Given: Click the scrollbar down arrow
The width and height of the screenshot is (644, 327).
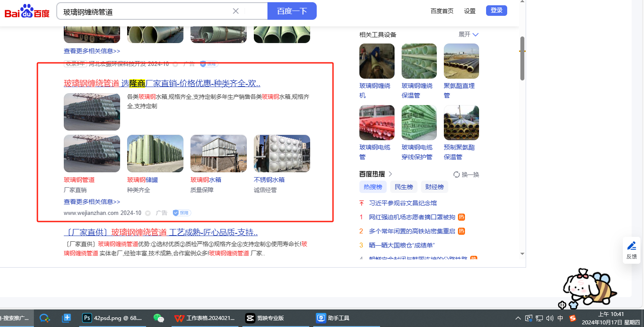Looking at the screenshot, I should tap(523, 254).
